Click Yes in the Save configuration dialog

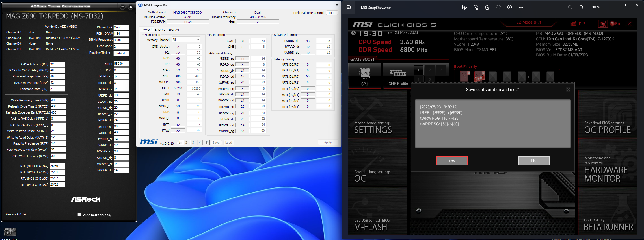click(452, 160)
